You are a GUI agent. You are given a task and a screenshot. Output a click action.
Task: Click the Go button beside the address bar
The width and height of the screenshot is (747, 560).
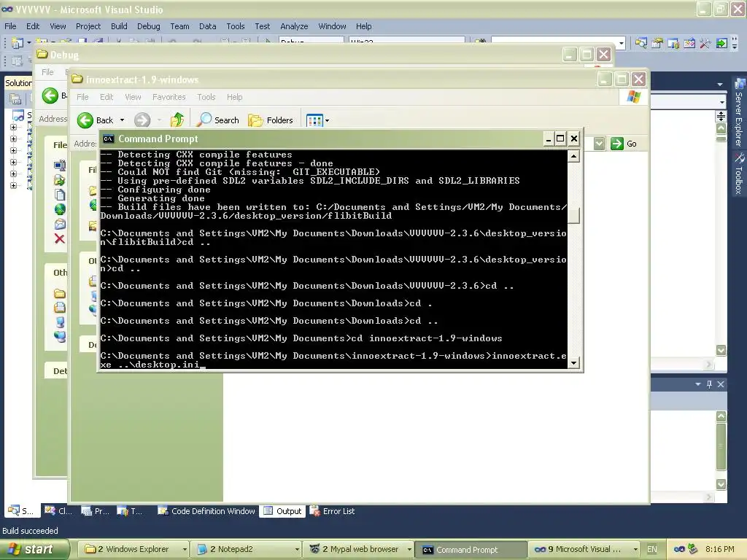click(624, 144)
